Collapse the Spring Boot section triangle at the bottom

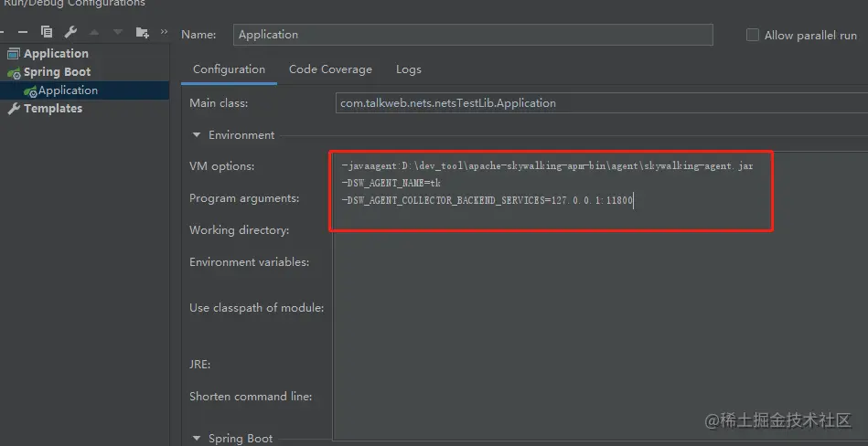tap(197, 439)
